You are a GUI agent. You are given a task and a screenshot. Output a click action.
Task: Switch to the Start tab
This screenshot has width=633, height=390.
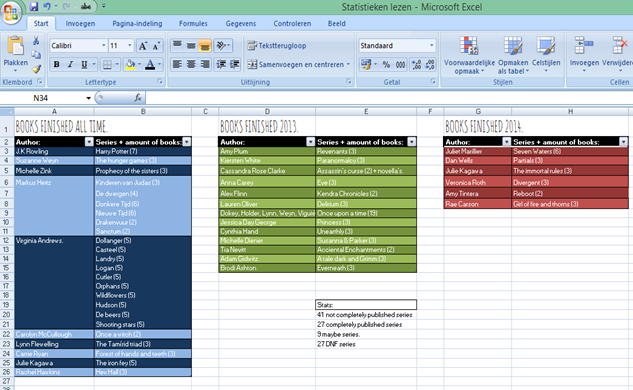41,23
